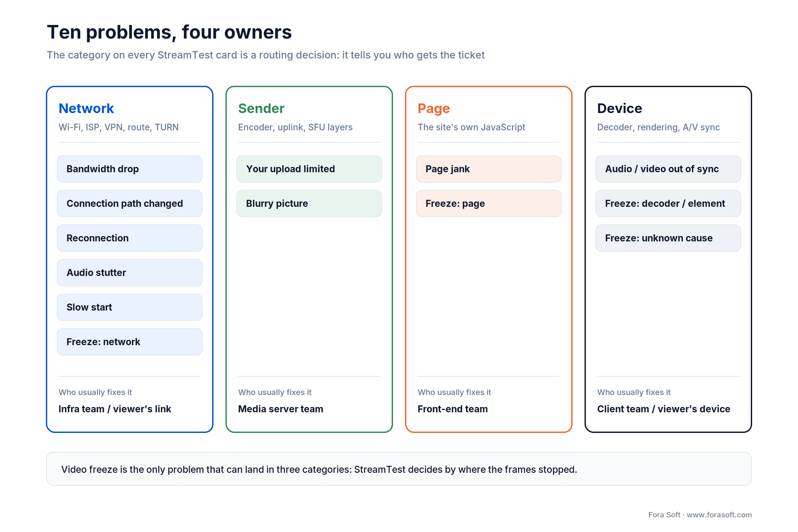Click Media server team text

coord(281,409)
